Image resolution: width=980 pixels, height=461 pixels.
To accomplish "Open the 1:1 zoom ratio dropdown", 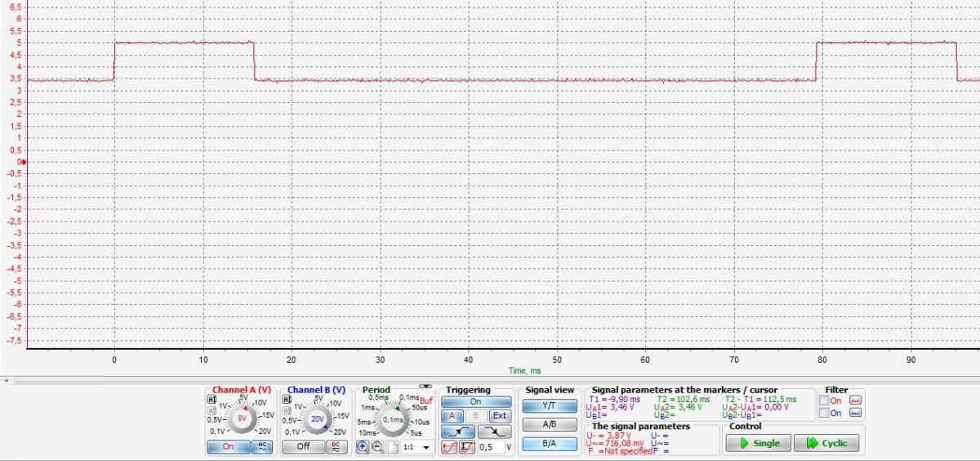I will [x=417, y=447].
